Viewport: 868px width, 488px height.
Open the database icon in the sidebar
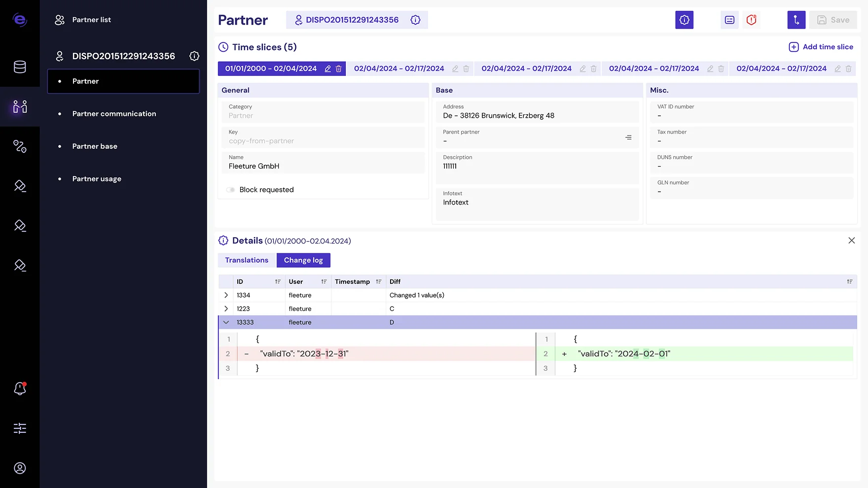[20, 67]
